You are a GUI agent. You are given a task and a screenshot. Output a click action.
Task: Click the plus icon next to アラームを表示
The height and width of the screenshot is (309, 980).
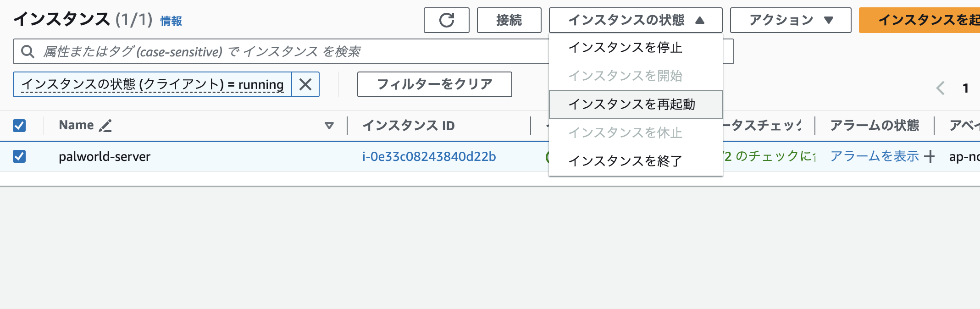(x=929, y=157)
